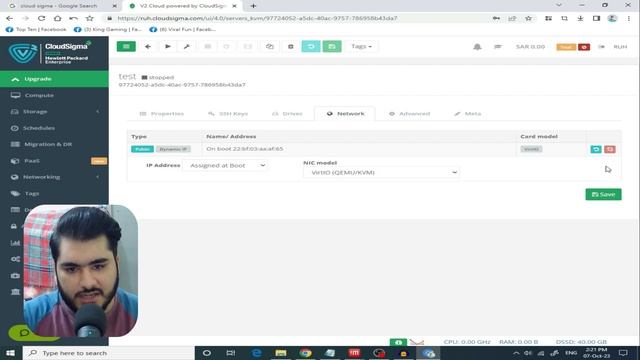Revert the NIC row with teal undo icon

click(596, 149)
